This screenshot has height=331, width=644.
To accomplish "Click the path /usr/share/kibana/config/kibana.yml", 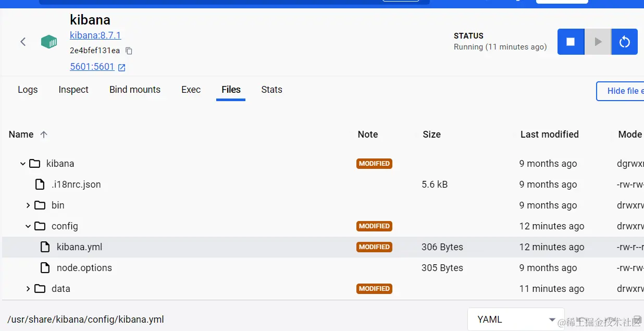I will pyautogui.click(x=86, y=320).
